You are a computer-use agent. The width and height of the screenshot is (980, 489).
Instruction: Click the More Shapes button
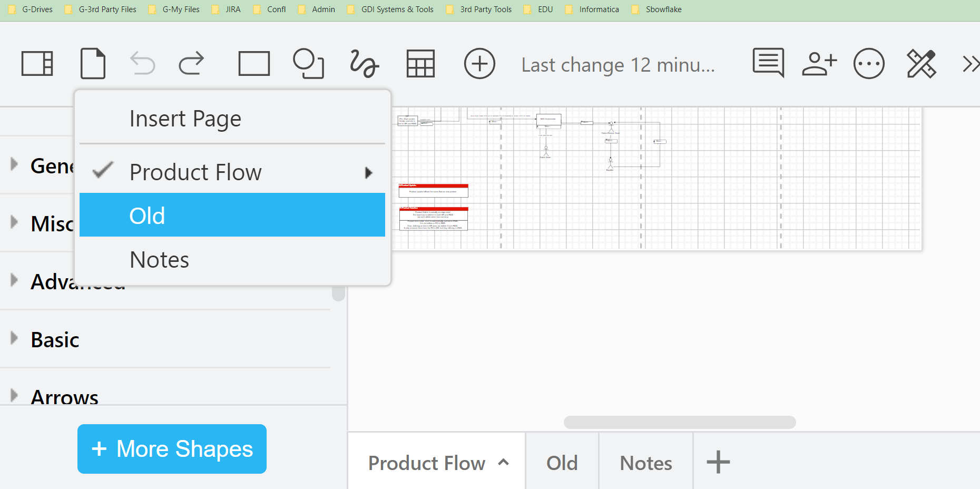click(171, 448)
